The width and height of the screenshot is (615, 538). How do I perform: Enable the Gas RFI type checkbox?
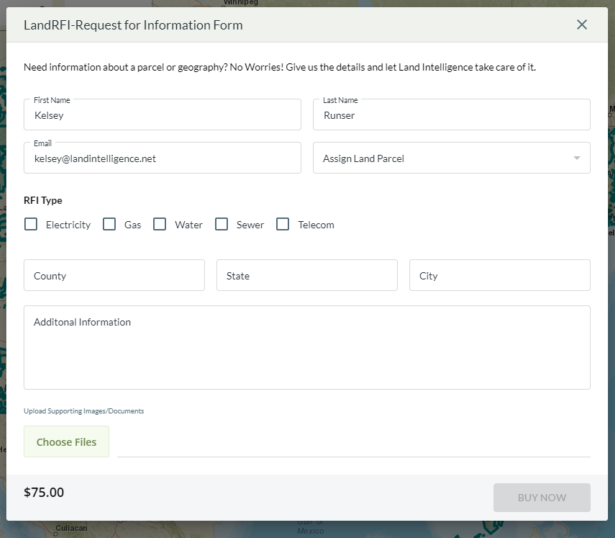[110, 225]
